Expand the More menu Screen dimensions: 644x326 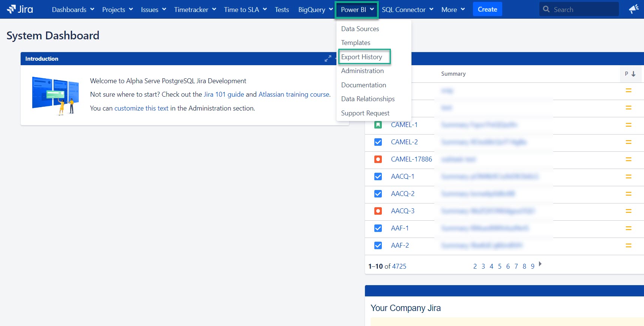coord(453,10)
